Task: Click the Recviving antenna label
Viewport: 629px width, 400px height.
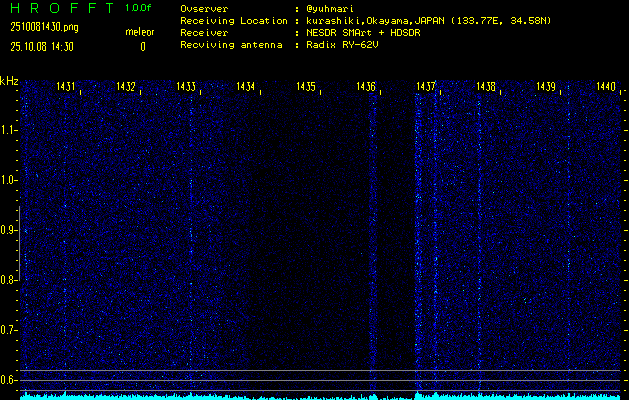Action: click(x=231, y=45)
